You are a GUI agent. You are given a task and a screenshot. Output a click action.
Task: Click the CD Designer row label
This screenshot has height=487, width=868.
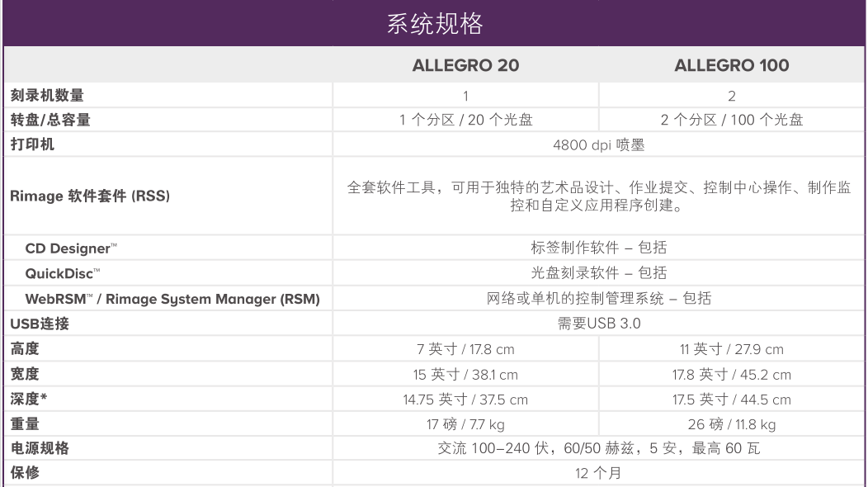(x=71, y=248)
